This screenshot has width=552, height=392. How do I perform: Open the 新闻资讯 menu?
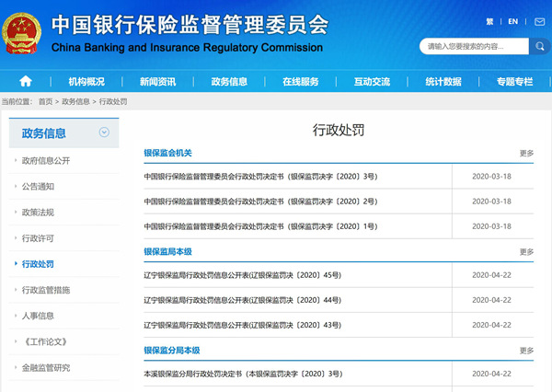pos(157,82)
